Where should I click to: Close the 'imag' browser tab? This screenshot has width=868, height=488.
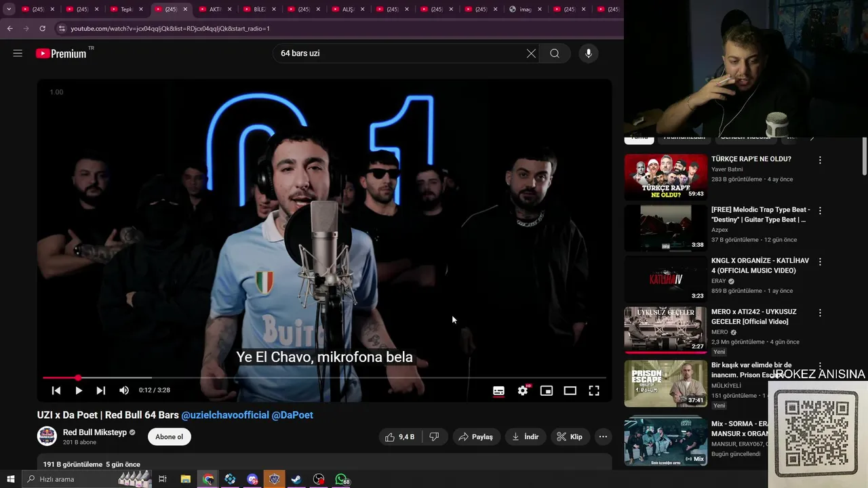coord(540,9)
